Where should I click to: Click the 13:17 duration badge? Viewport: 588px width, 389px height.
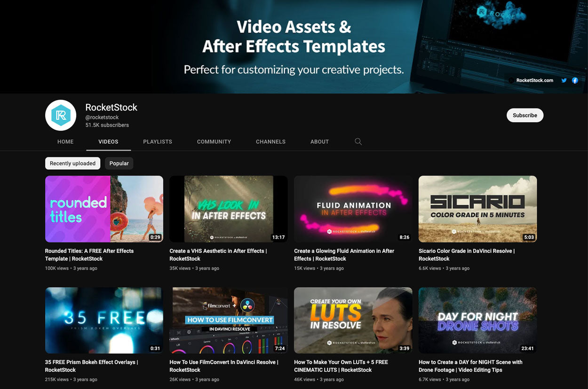pos(278,237)
